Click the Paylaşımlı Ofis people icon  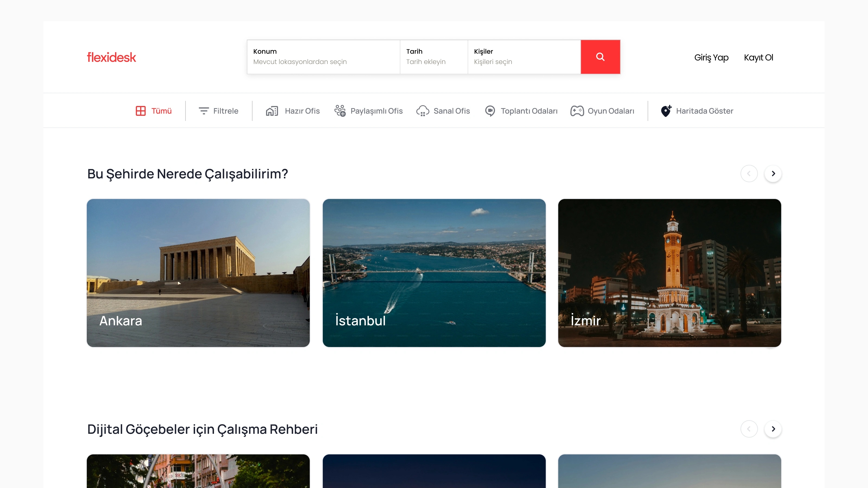pos(340,111)
